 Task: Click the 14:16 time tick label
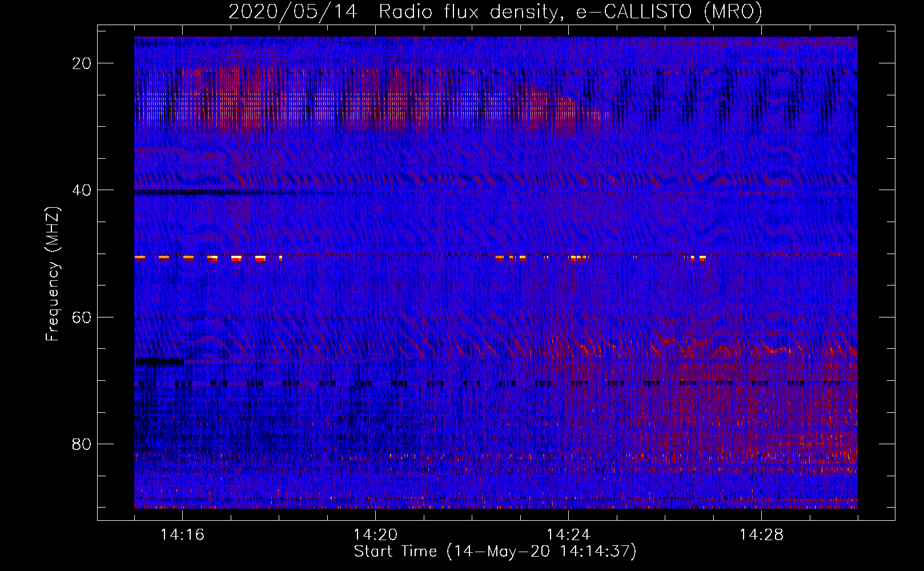pos(182,535)
